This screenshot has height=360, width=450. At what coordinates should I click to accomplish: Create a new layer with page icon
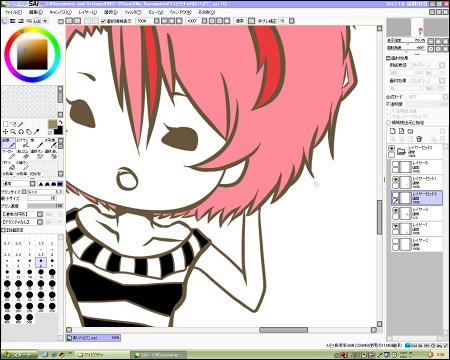(393, 131)
